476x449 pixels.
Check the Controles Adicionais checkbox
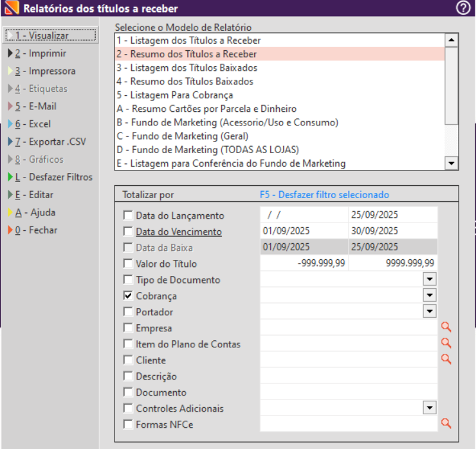[x=128, y=408]
